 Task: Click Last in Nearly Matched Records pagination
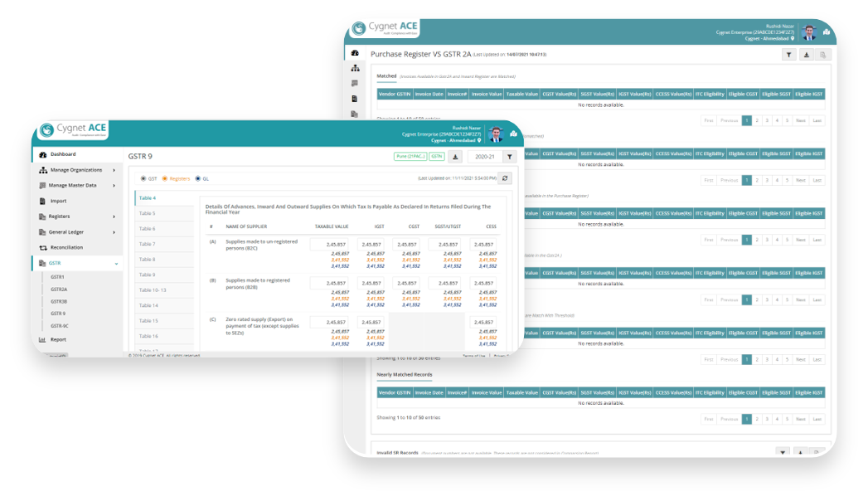click(817, 419)
